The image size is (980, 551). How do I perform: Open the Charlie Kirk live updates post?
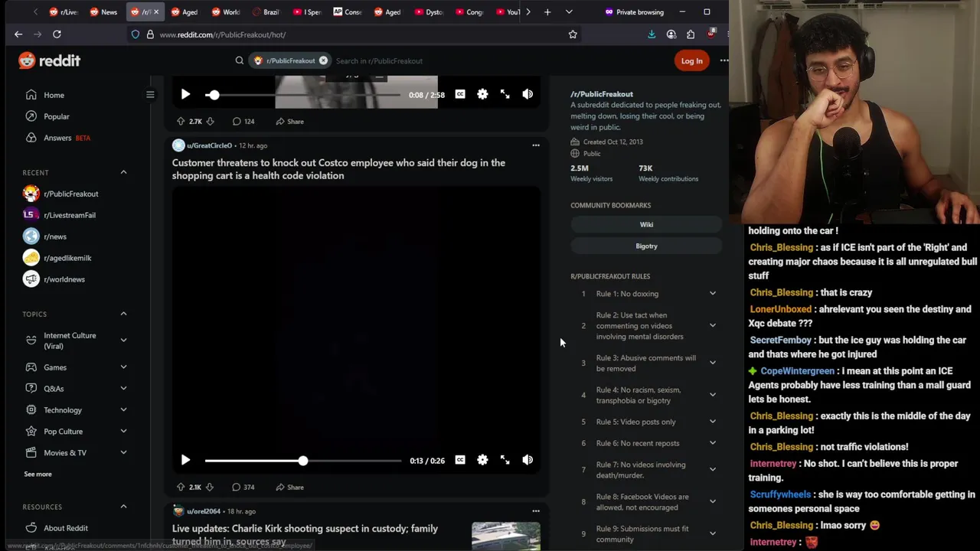tap(305, 535)
